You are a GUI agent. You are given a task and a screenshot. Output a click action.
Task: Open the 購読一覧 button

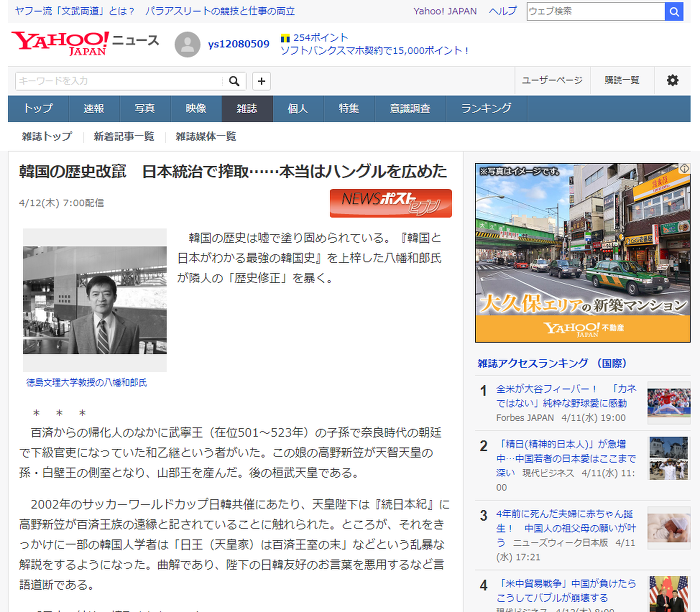[x=622, y=80]
